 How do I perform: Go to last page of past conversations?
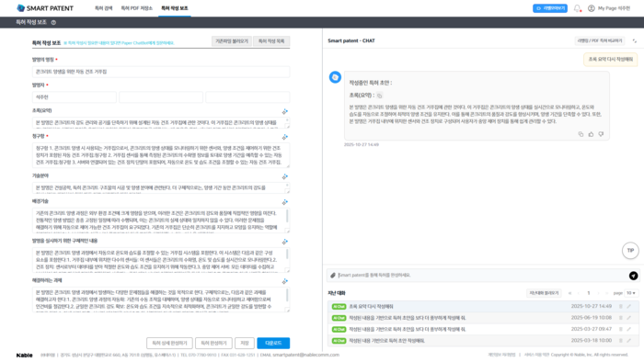[x=606, y=293]
